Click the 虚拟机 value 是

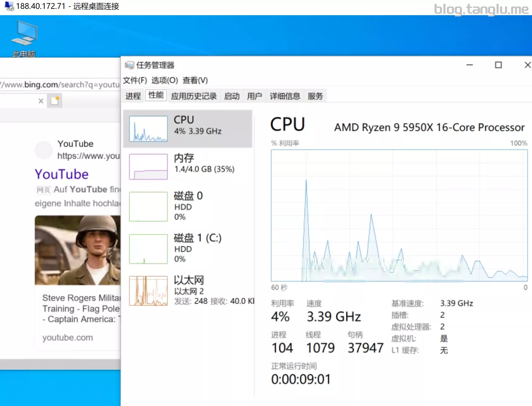click(444, 339)
